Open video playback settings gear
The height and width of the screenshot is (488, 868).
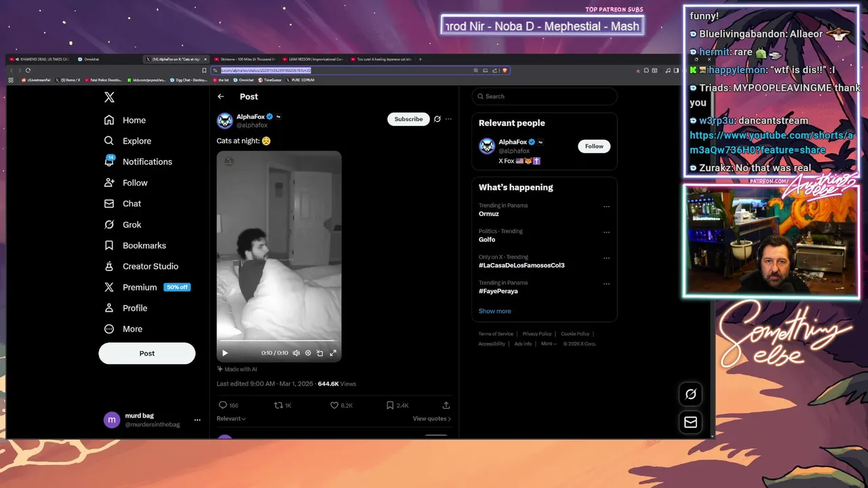point(308,353)
